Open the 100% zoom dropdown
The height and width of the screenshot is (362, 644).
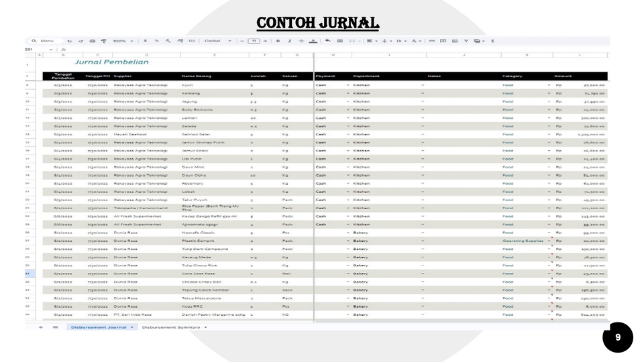point(123,41)
